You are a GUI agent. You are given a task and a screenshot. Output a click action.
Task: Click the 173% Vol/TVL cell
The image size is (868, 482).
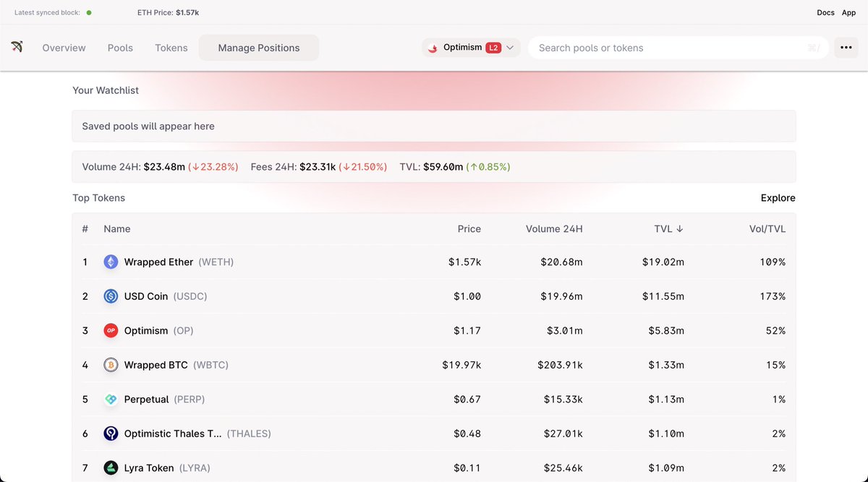773,296
